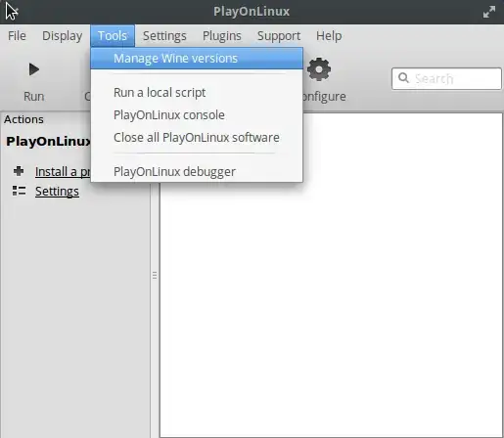Open the Help menu
This screenshot has height=438, width=504.
point(329,36)
